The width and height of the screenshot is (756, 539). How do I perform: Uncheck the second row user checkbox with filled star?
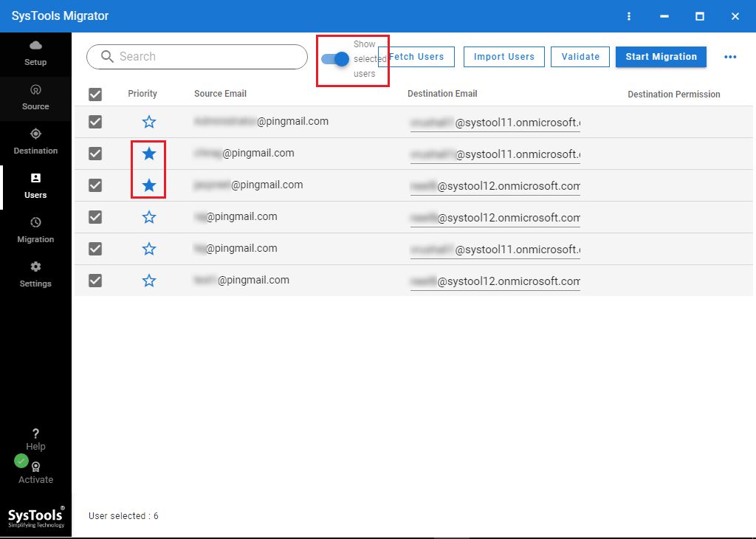95,154
